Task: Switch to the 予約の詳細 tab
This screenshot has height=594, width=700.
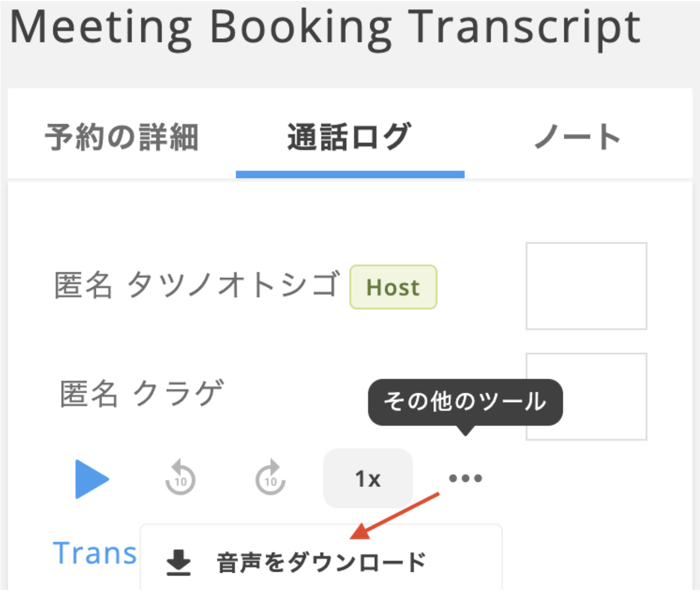Action: tap(122, 138)
